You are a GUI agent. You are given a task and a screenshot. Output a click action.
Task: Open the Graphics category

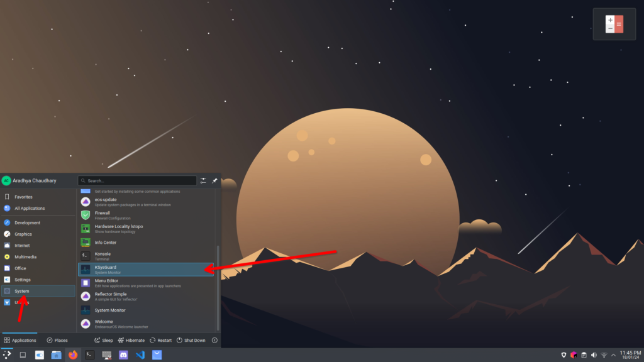point(38,234)
